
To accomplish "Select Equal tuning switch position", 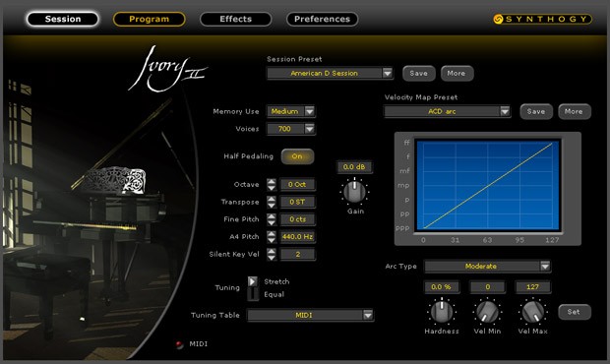I will point(253,294).
